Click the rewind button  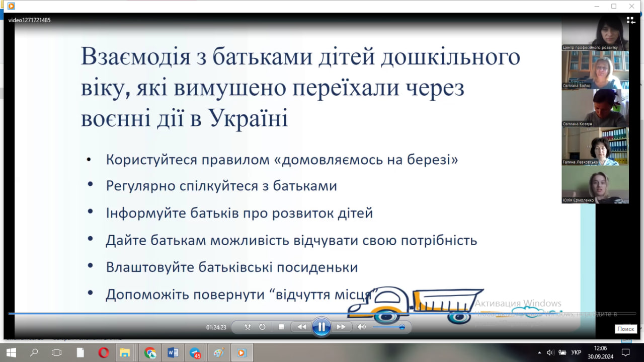point(302,327)
